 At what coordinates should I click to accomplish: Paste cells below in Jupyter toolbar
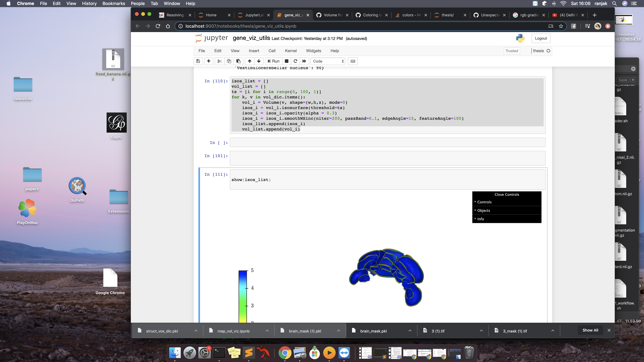(x=238, y=61)
